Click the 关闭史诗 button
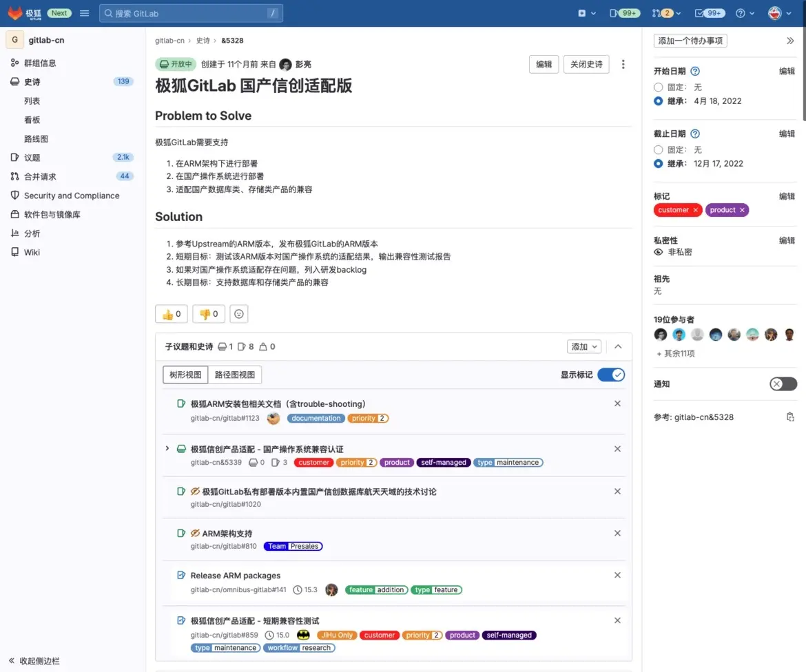This screenshot has width=806, height=672. tap(586, 64)
